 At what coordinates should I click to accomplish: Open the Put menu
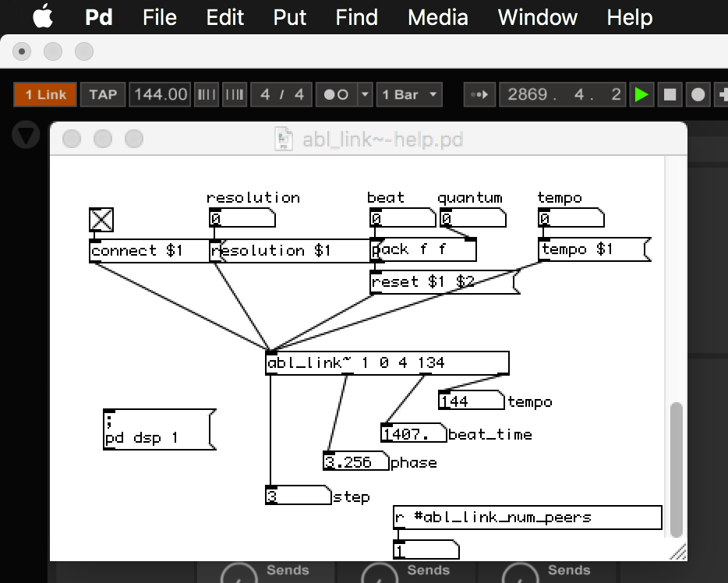(289, 17)
